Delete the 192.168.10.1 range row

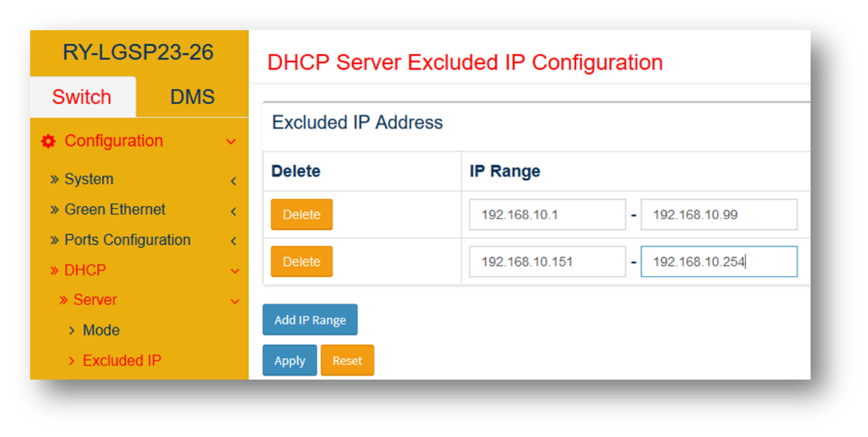[x=301, y=214]
